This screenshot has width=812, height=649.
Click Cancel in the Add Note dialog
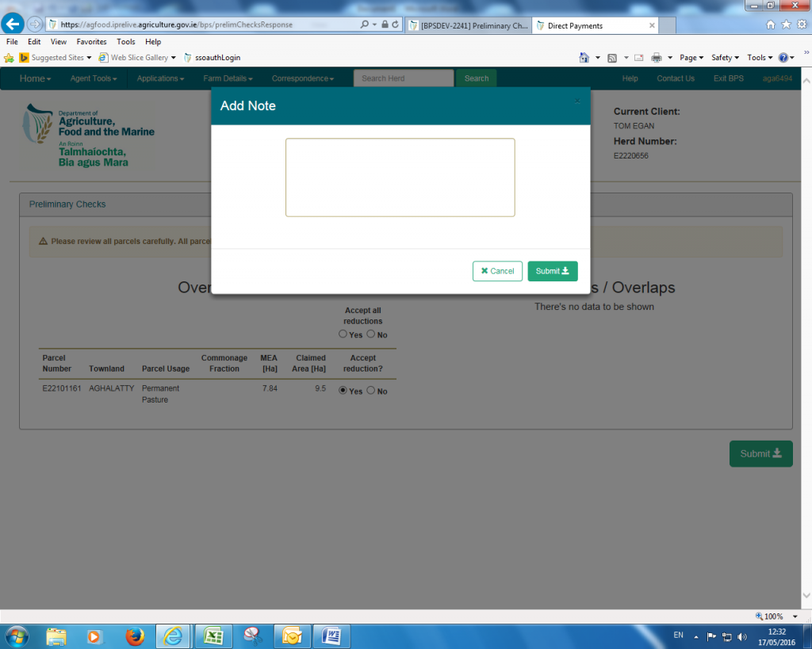tap(497, 271)
